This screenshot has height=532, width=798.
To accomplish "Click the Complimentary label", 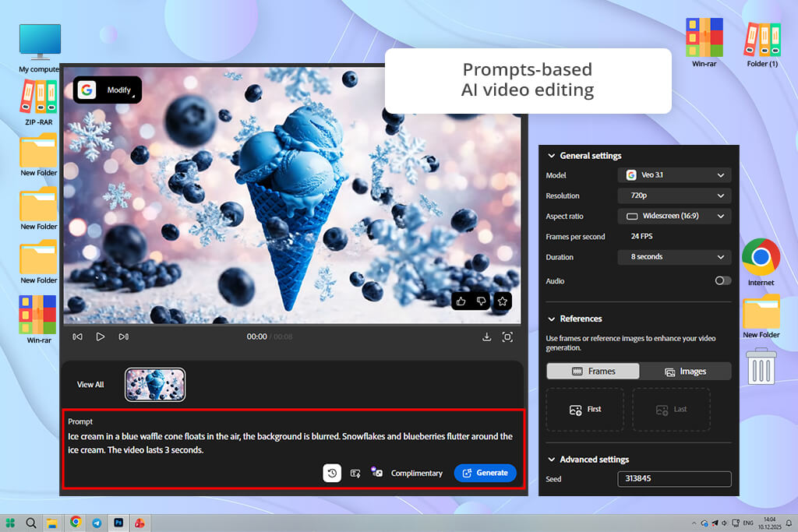I will (416, 473).
